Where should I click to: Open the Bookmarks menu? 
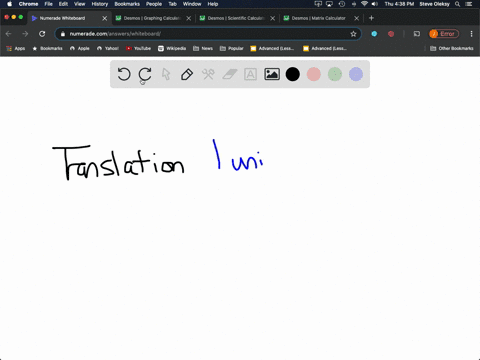point(127,4)
